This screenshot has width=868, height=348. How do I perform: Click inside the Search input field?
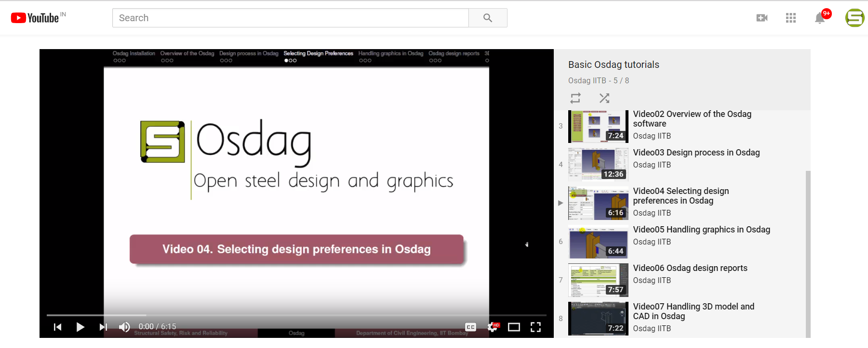(x=290, y=18)
